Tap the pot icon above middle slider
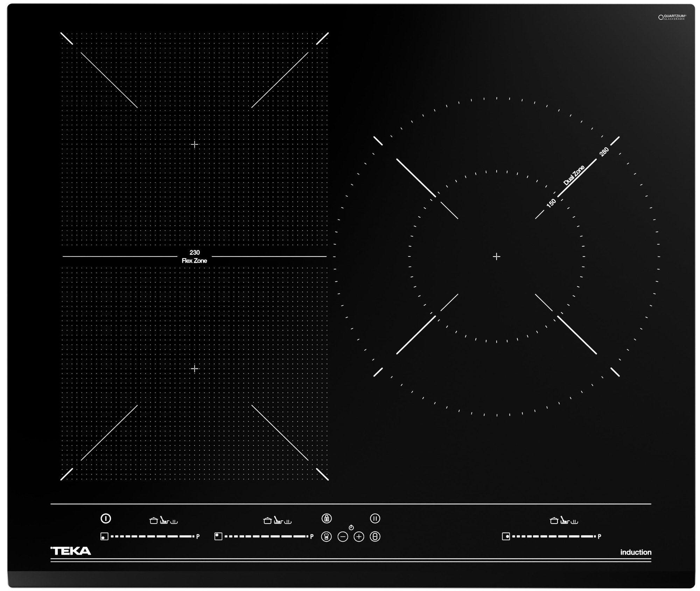 (267, 520)
